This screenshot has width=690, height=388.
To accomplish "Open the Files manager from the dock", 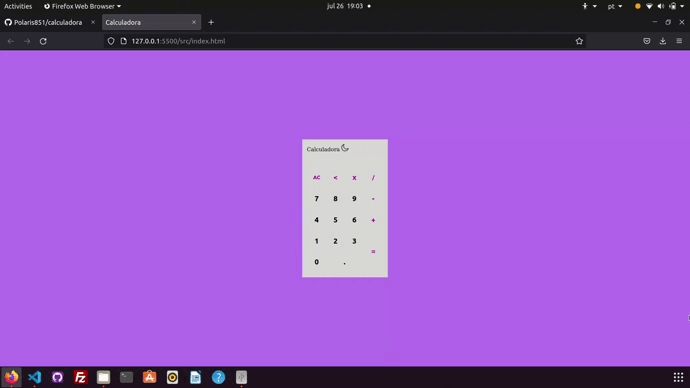I will (103, 377).
